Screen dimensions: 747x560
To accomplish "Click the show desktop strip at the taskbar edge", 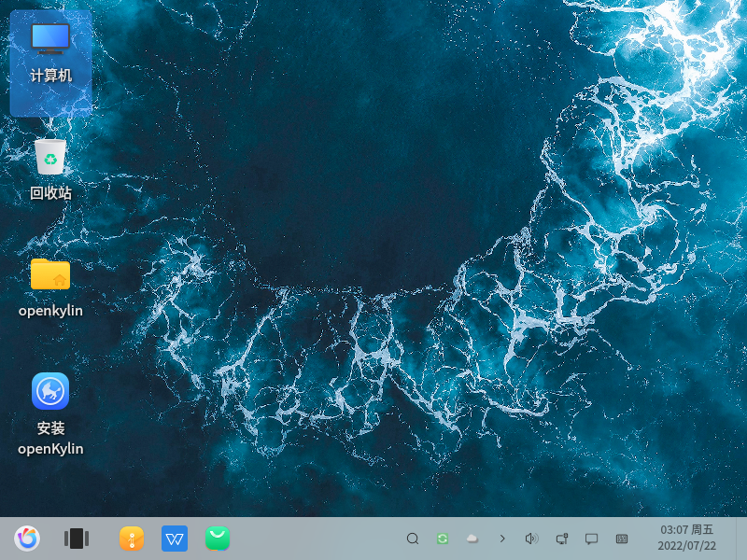I will pyautogui.click(x=741, y=539).
